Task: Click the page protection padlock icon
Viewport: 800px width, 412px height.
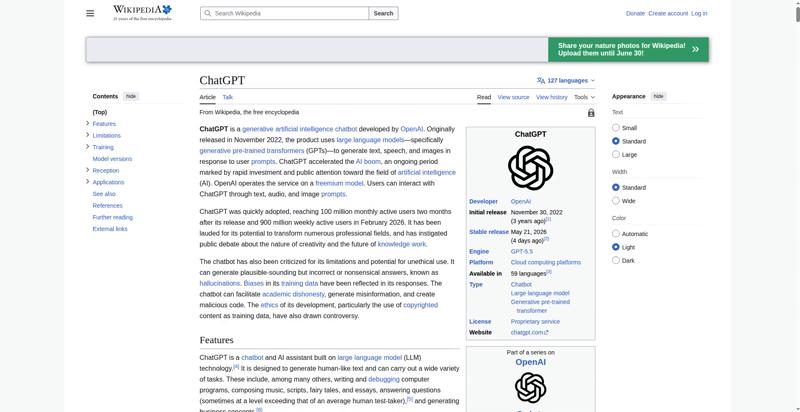Action: pyautogui.click(x=591, y=113)
